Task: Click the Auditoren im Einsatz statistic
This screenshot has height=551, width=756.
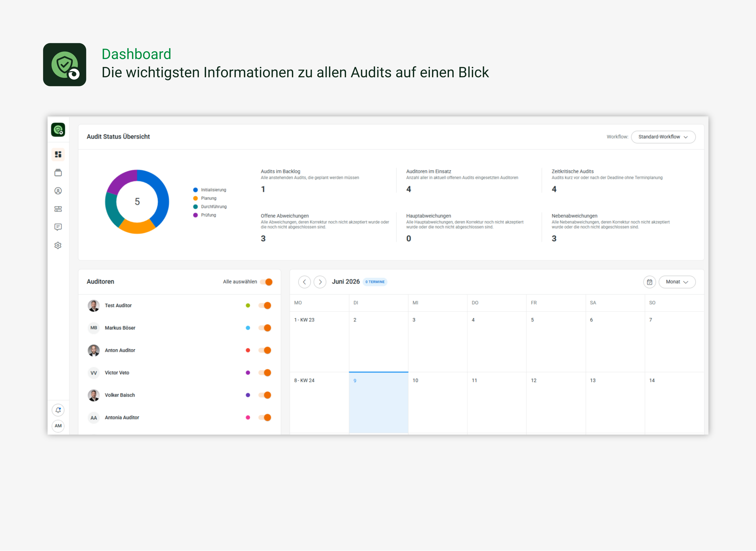Action: click(462, 181)
